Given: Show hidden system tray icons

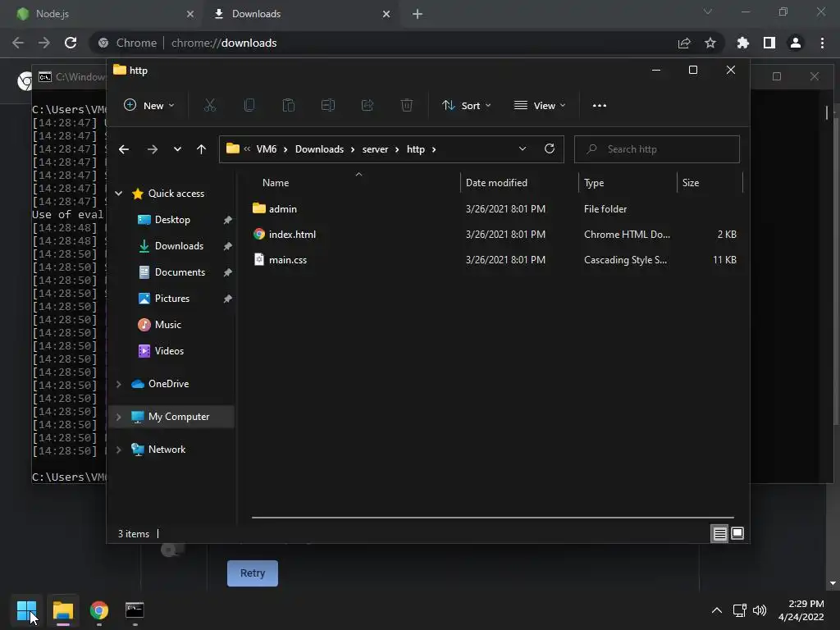Looking at the screenshot, I should (716, 610).
